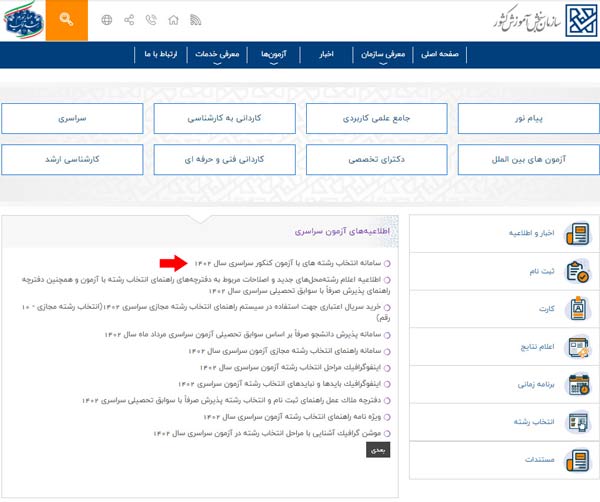Click the phone contact icon
600x502 pixels.
coord(151,20)
